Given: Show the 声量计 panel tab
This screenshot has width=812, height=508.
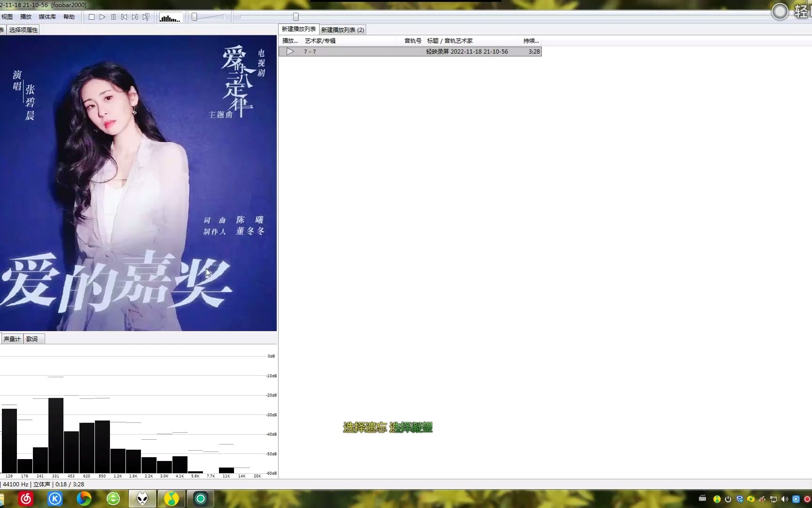Looking at the screenshot, I should pos(12,339).
